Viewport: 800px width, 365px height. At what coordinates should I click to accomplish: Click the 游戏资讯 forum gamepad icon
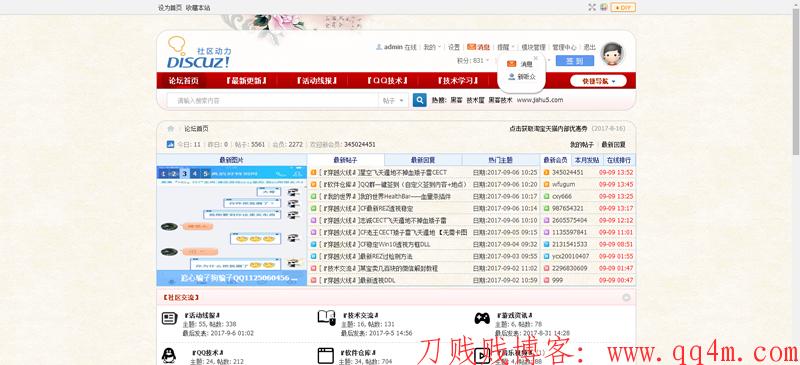[x=482, y=319]
